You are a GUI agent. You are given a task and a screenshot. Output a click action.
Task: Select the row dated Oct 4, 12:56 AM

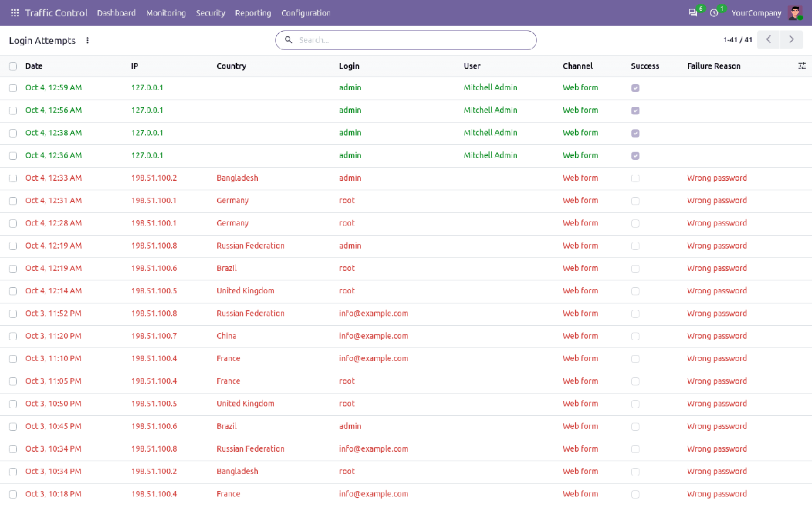point(13,110)
